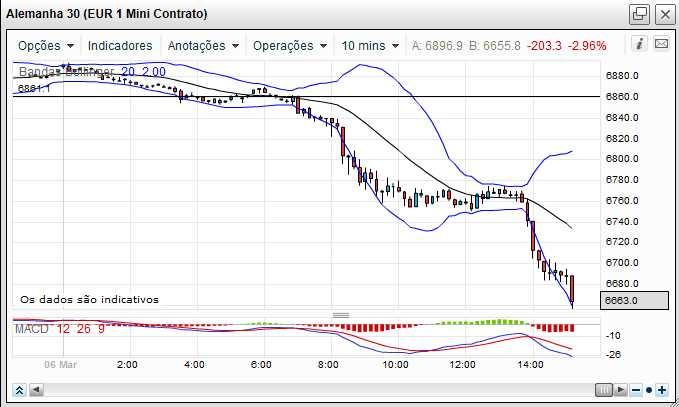Open the Opções dropdown menu
Viewport: 679px width, 407px height.
(x=46, y=45)
